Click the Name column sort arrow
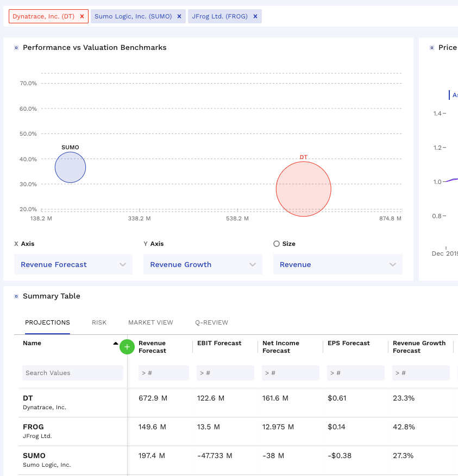 pos(115,344)
